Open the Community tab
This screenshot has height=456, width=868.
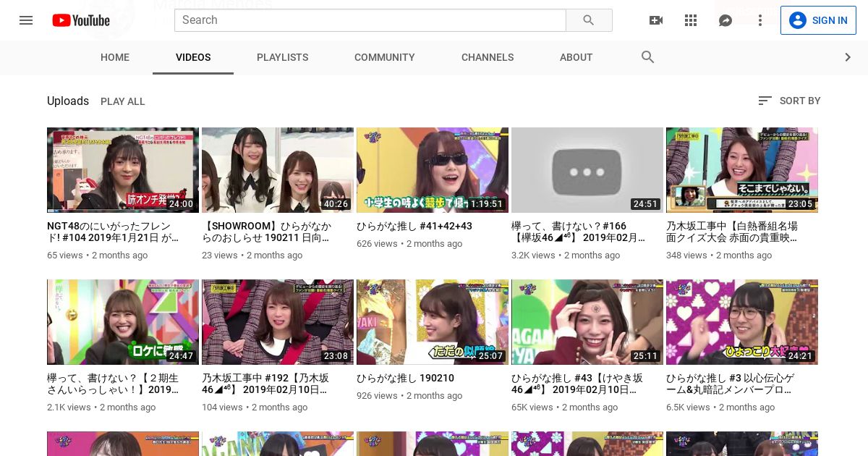click(x=385, y=57)
